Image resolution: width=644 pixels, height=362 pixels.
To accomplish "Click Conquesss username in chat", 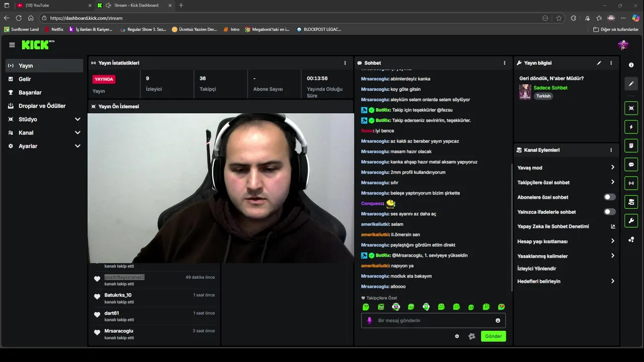I will [x=372, y=204].
